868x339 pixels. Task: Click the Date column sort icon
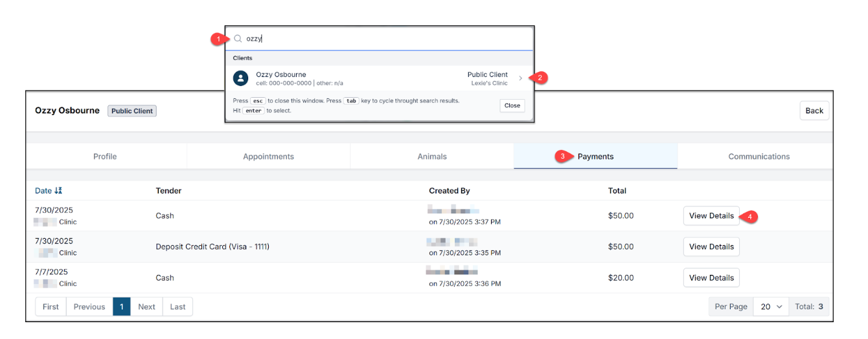(58, 191)
